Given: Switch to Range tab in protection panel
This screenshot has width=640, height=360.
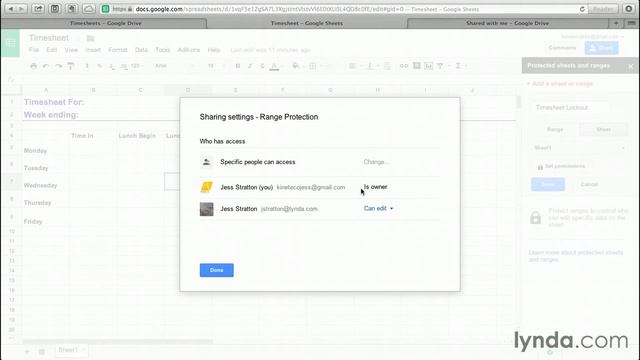Looking at the screenshot, I should (x=555, y=129).
